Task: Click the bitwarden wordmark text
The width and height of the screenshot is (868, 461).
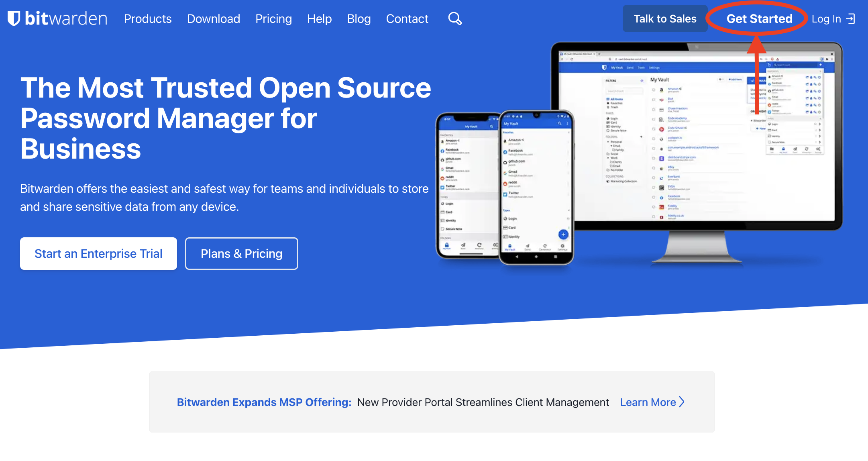Action: tap(66, 18)
